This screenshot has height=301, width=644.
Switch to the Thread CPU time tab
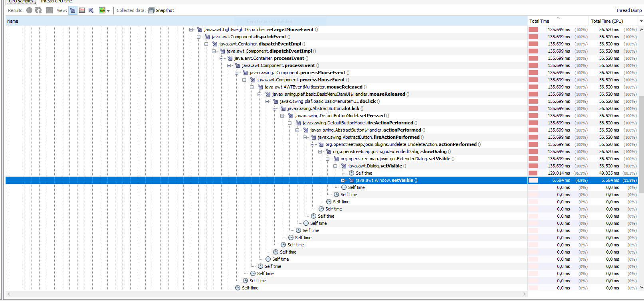point(56,2)
